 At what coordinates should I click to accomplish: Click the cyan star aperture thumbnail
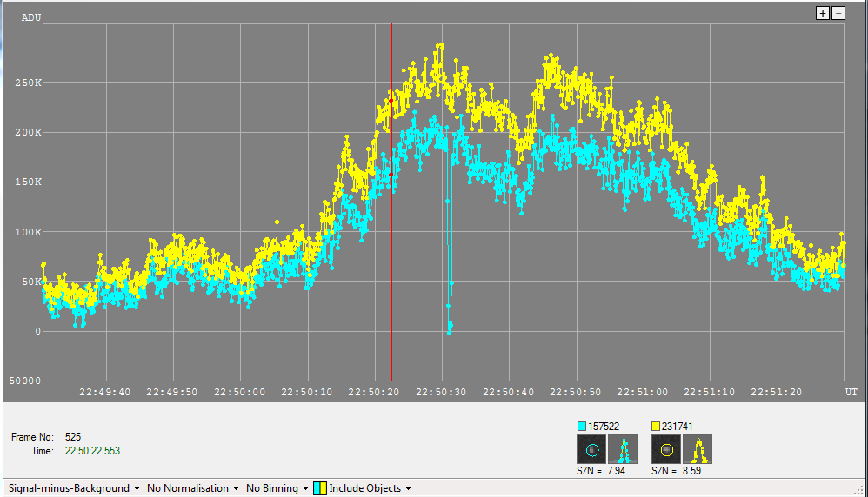(x=591, y=449)
